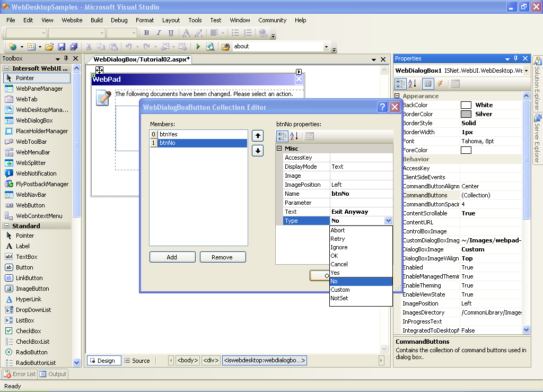Image resolution: width=543 pixels, height=392 pixels.
Task: Move btnNo up with the up arrow button
Action: tap(257, 136)
